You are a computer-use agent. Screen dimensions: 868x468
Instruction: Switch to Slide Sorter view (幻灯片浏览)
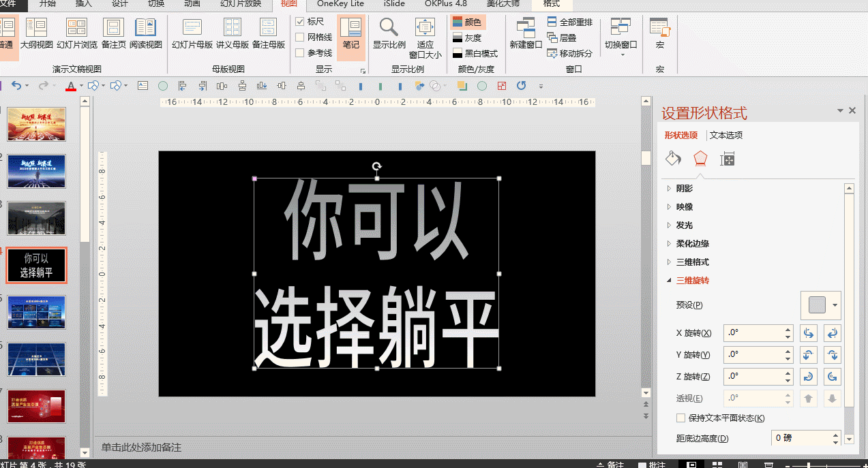coord(77,33)
